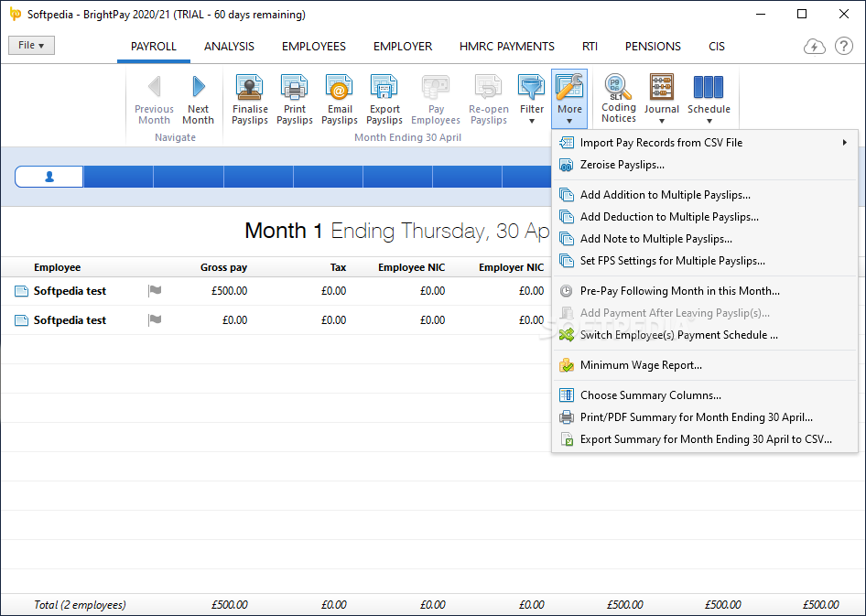Image resolution: width=866 pixels, height=616 pixels.
Task: Switch to the ANALYSIS tab
Action: pos(229,47)
